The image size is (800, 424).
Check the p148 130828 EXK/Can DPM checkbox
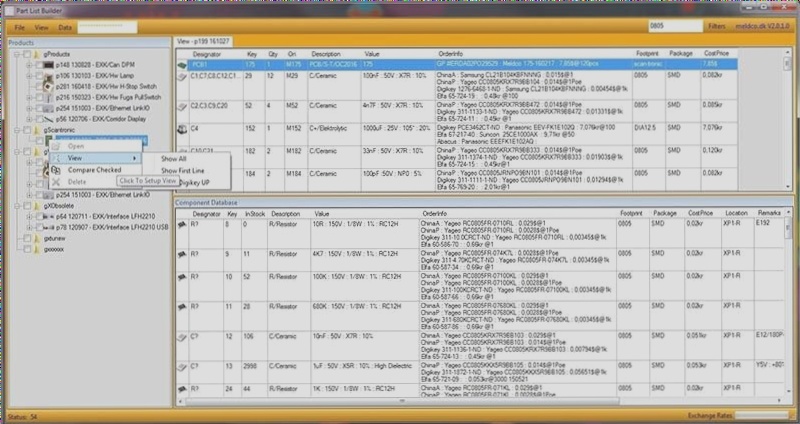click(x=38, y=64)
